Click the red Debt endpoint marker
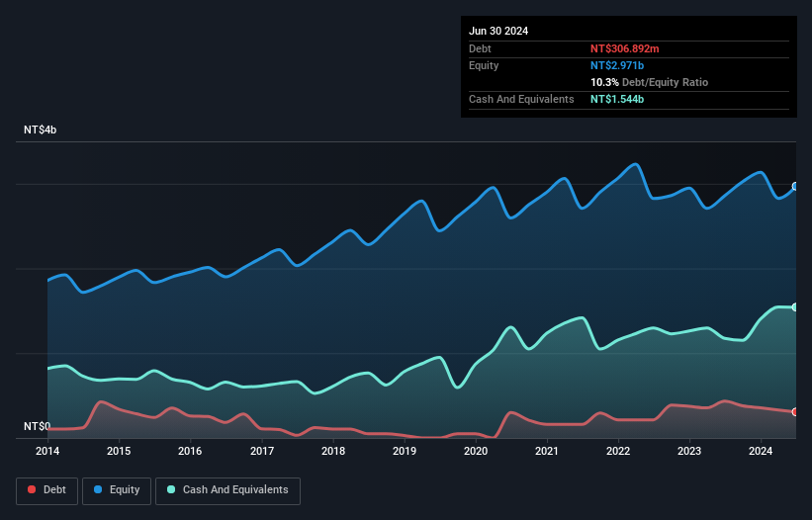Viewport: 812px width, 520px height. (x=794, y=411)
